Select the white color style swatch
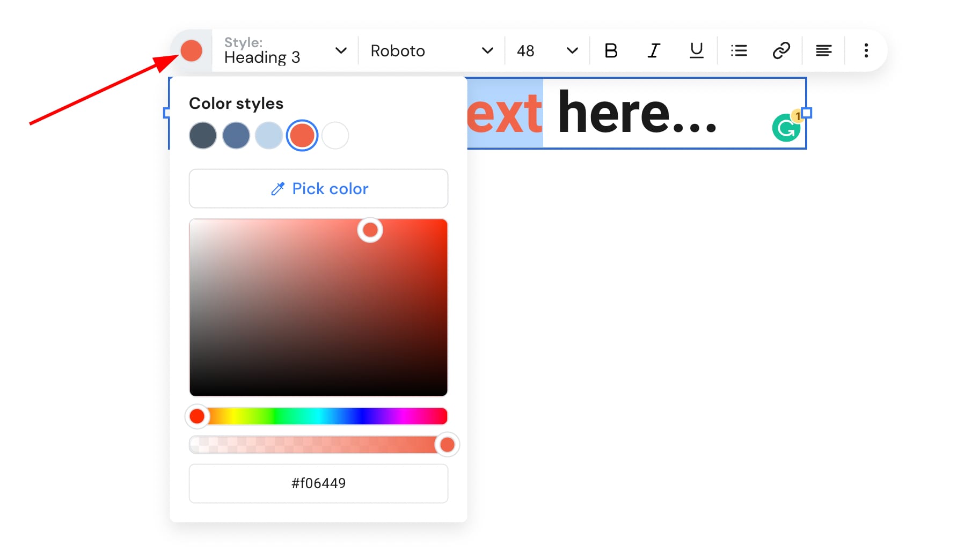 coord(335,136)
